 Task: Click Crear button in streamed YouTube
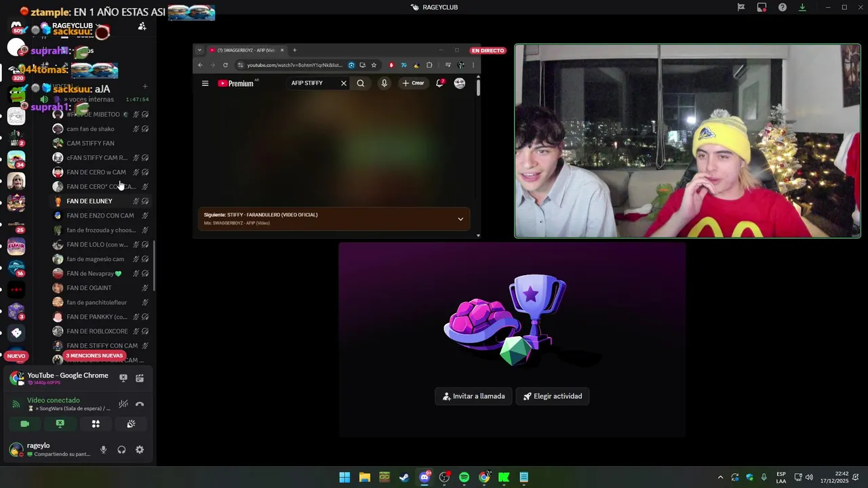click(413, 83)
